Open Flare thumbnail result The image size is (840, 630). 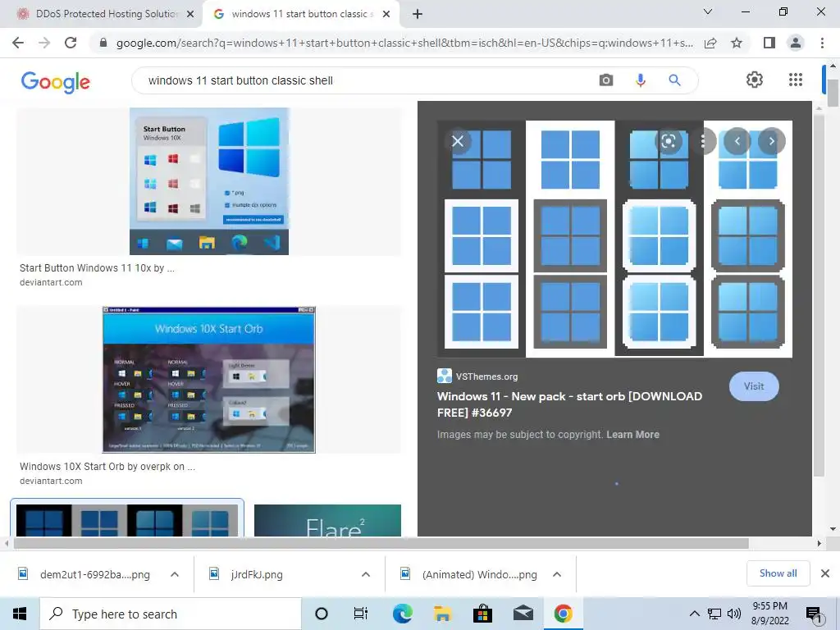click(x=327, y=520)
